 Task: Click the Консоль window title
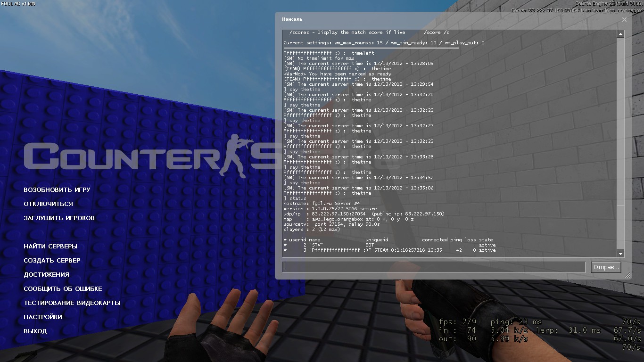tap(292, 19)
